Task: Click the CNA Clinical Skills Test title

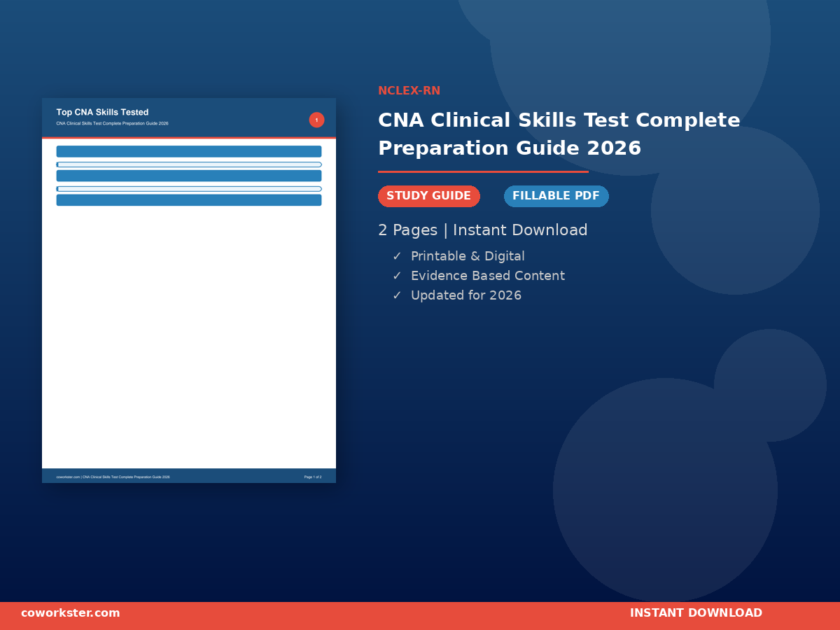Action: 559,134
